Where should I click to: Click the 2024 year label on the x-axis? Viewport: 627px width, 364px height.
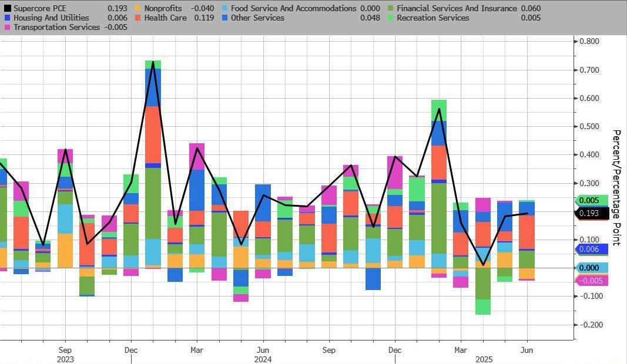[x=263, y=359]
